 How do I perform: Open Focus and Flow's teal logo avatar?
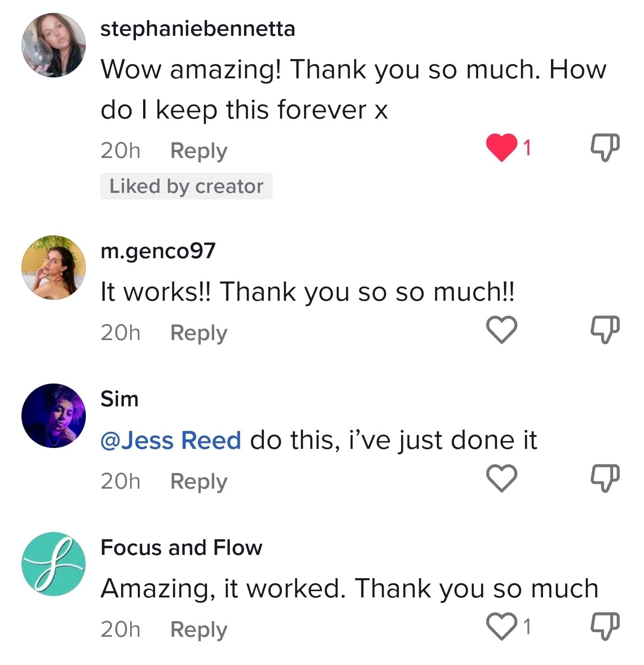(54, 564)
